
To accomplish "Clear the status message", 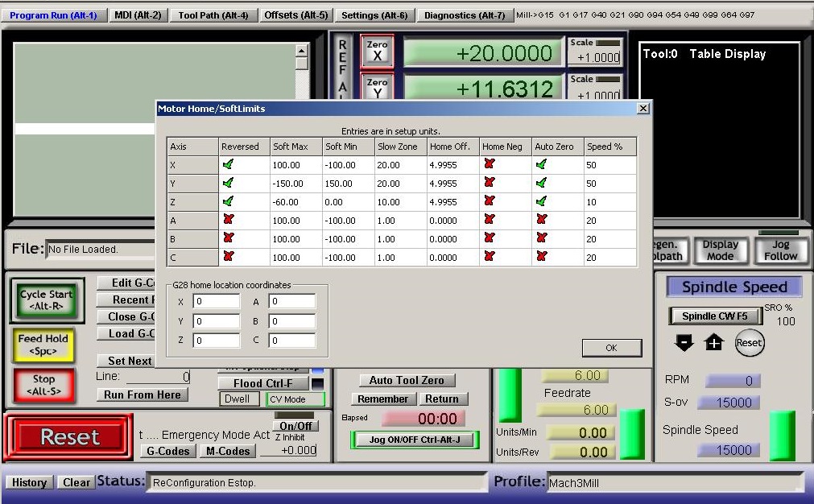I will 76,483.
